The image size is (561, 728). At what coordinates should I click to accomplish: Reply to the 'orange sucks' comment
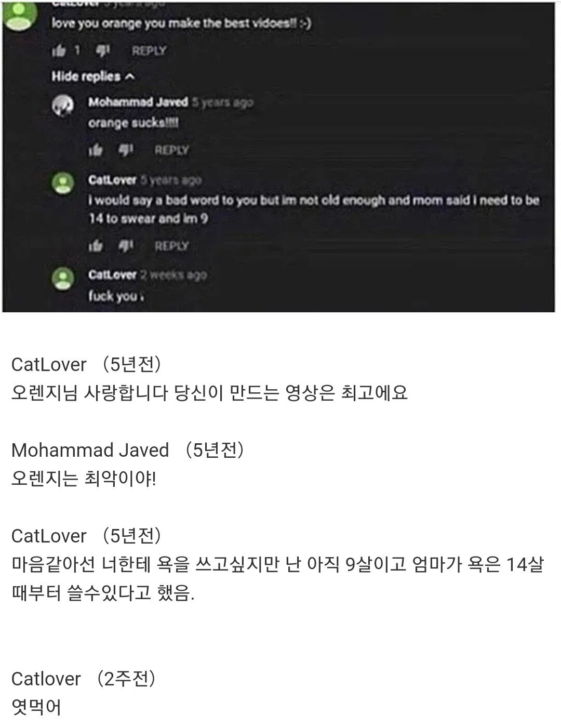pos(171,150)
